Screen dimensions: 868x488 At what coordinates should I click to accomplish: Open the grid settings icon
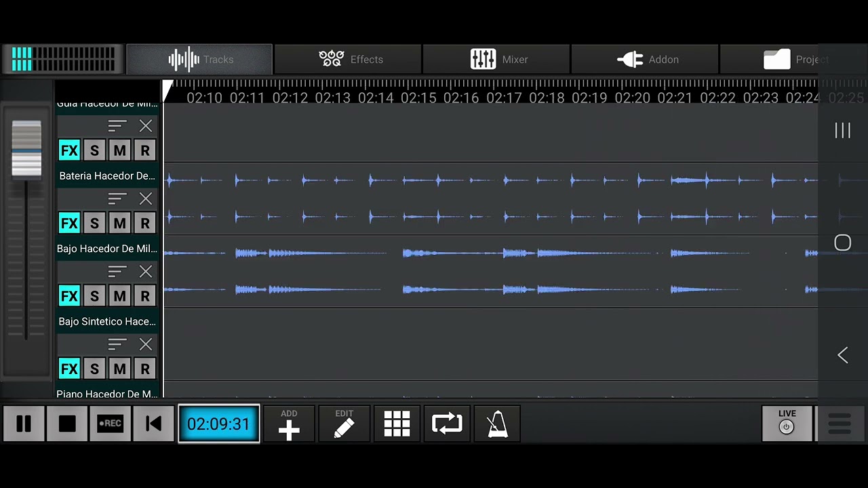[x=397, y=424]
